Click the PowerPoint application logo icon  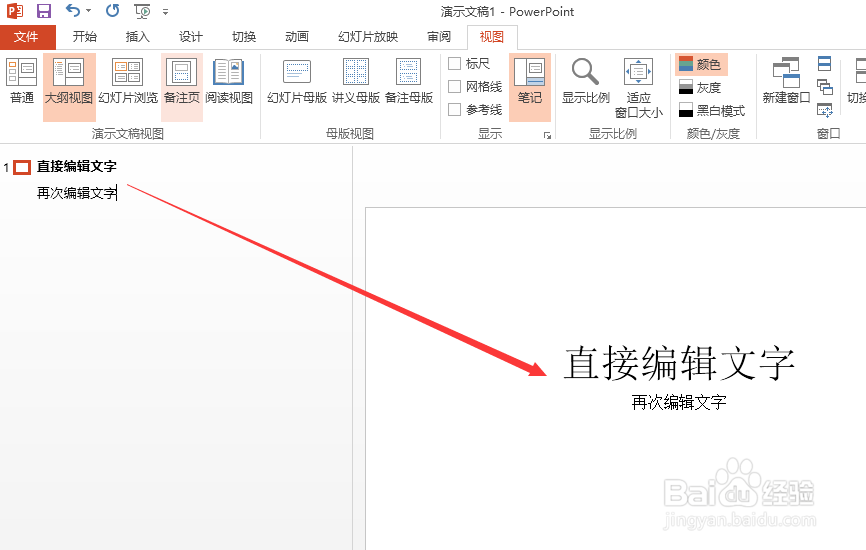click(x=15, y=10)
